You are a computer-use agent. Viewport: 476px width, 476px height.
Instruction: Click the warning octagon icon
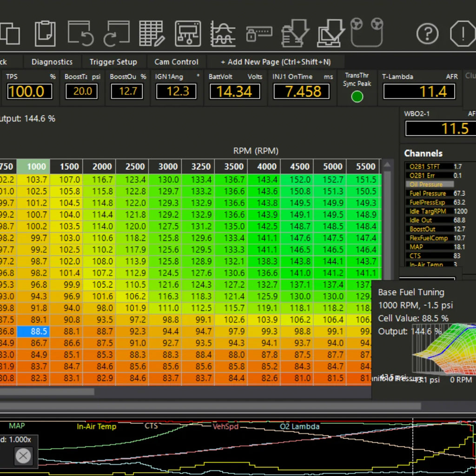(x=463, y=34)
